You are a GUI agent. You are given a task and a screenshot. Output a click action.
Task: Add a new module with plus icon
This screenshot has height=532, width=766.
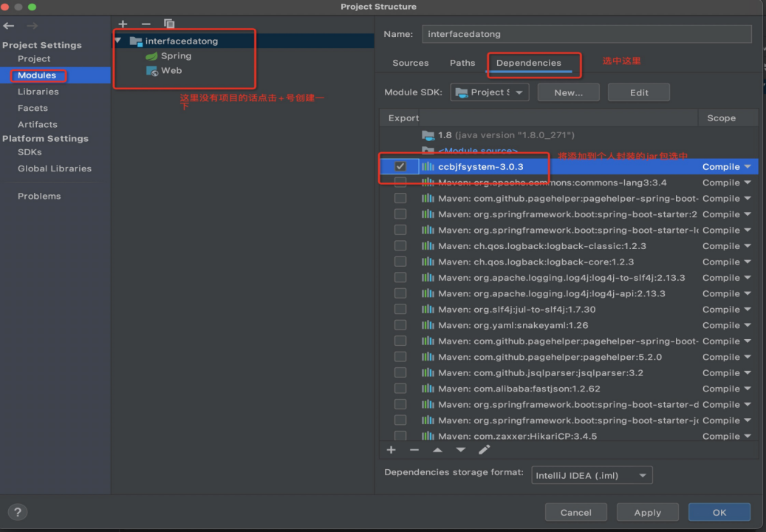123,24
